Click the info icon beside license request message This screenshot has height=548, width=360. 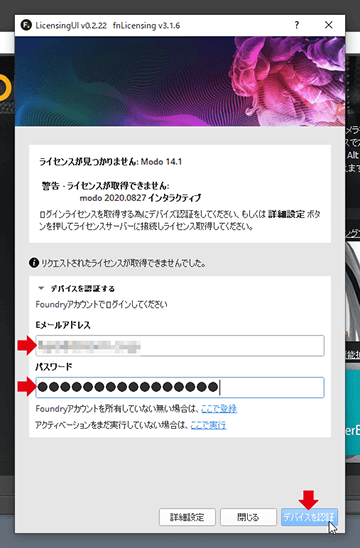(x=34, y=262)
